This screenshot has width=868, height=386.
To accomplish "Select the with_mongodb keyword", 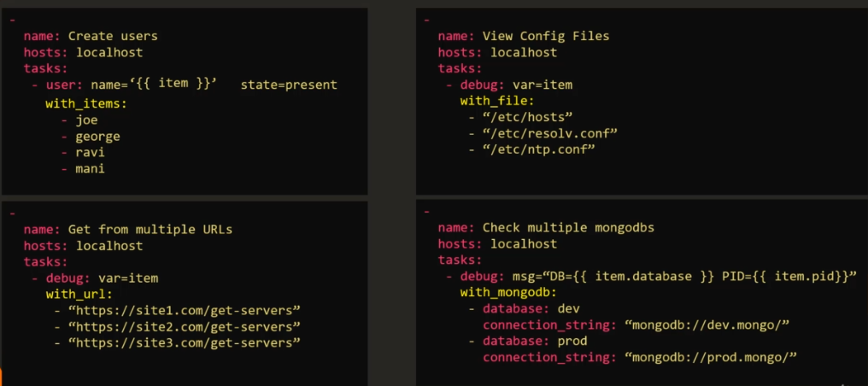I will click(x=508, y=293).
